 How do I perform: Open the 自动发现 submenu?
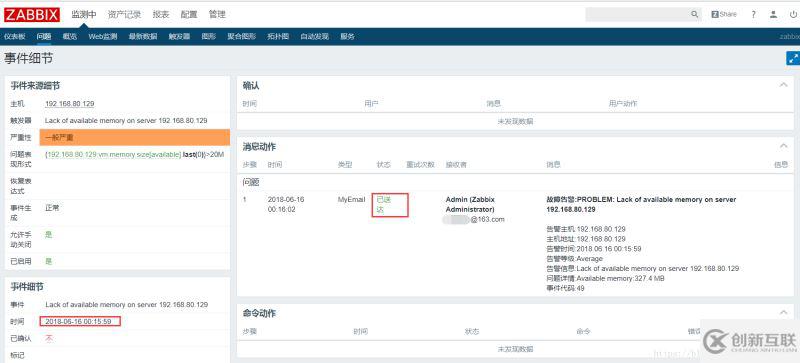click(314, 36)
